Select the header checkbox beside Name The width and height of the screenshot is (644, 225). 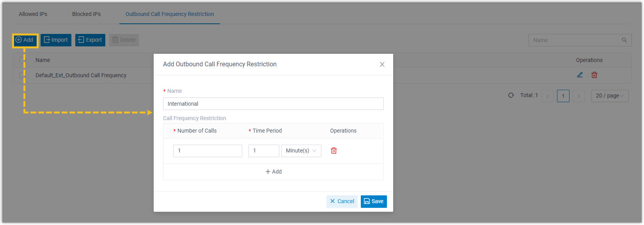pyautogui.click(x=22, y=60)
